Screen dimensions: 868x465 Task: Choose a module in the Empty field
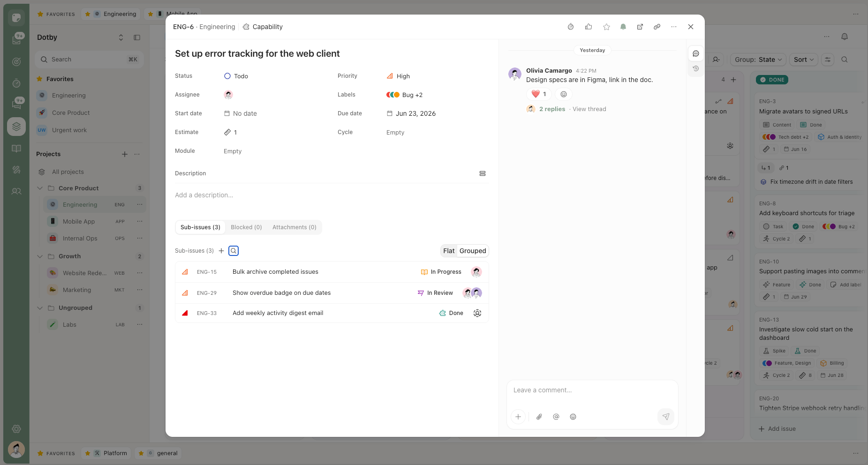(x=233, y=151)
